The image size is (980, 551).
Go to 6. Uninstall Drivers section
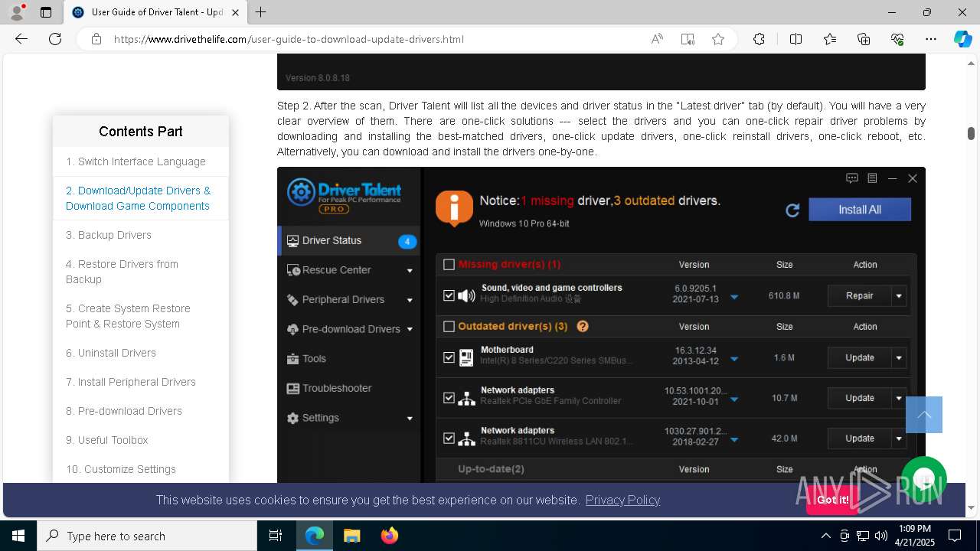(x=111, y=353)
